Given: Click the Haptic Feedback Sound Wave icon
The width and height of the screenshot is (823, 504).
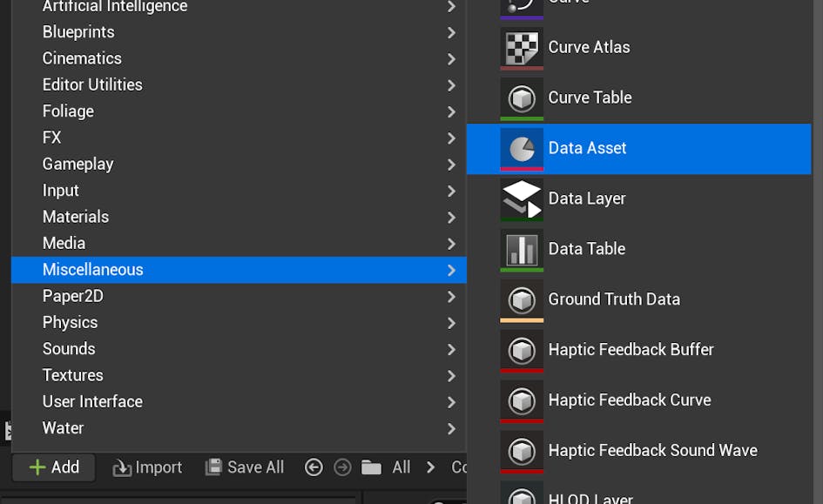Looking at the screenshot, I should click(522, 452).
